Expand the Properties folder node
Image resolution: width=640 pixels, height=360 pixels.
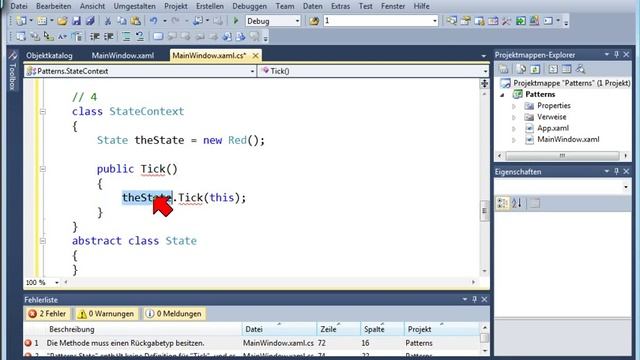(x=514, y=106)
